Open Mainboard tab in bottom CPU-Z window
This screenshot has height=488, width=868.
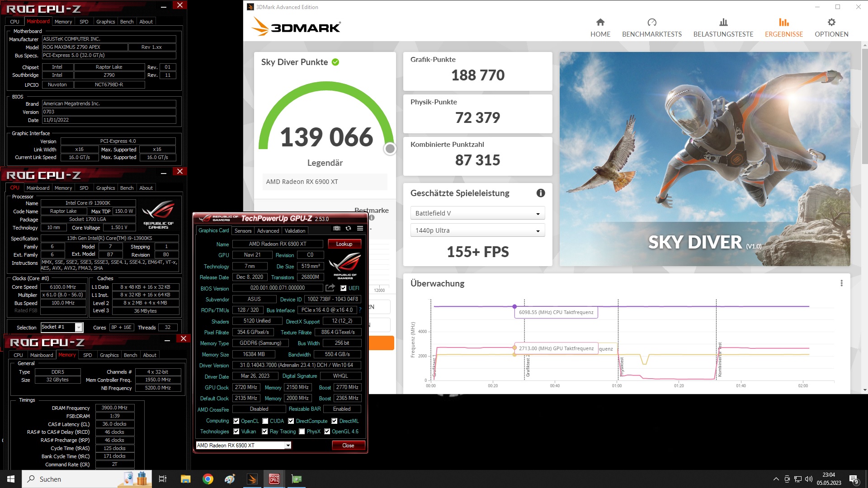click(42, 355)
